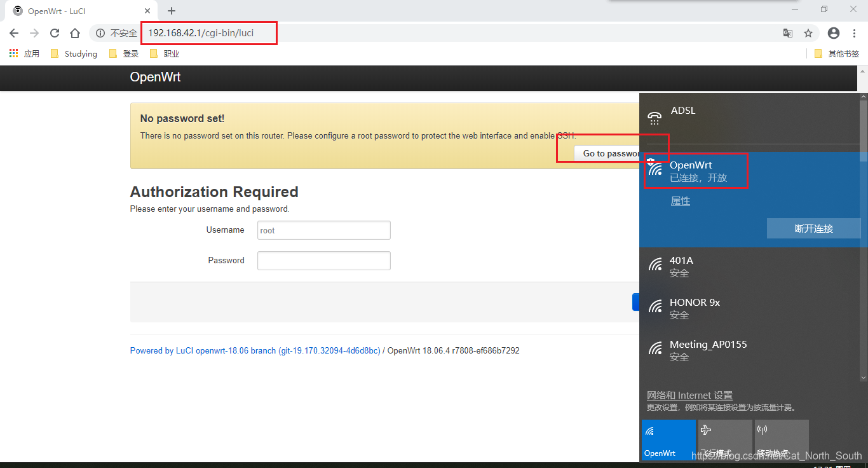Go back to the previous browser page
The height and width of the screenshot is (468, 868).
point(14,33)
